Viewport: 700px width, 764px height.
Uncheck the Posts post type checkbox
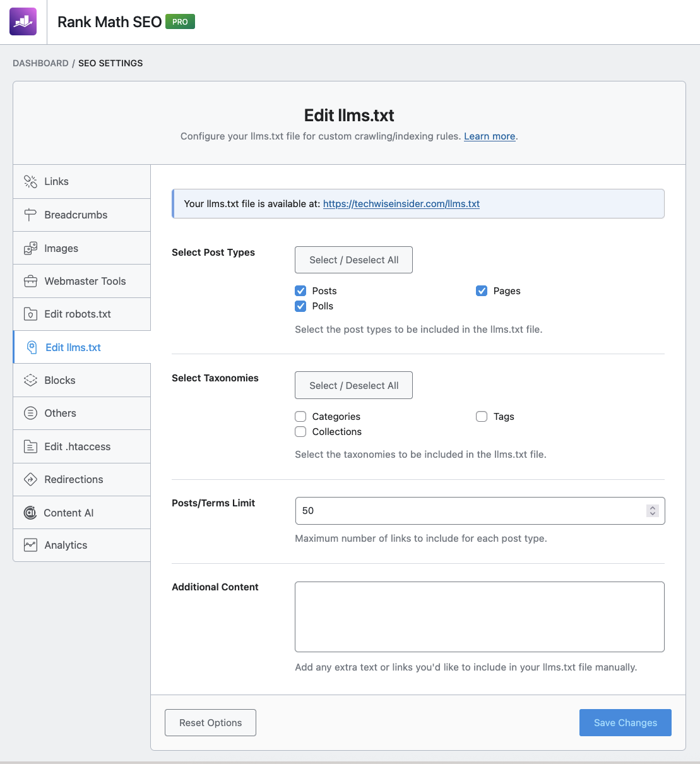(x=300, y=291)
